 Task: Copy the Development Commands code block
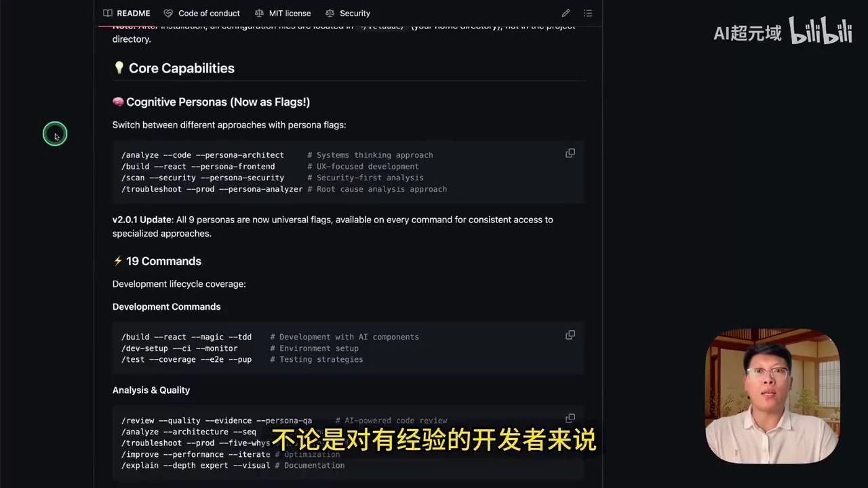570,335
